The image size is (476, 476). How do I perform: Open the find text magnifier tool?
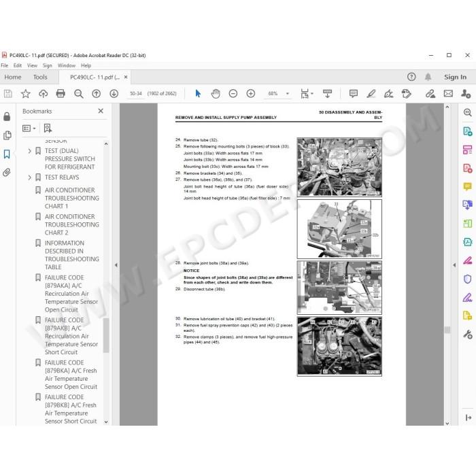pos(79,94)
